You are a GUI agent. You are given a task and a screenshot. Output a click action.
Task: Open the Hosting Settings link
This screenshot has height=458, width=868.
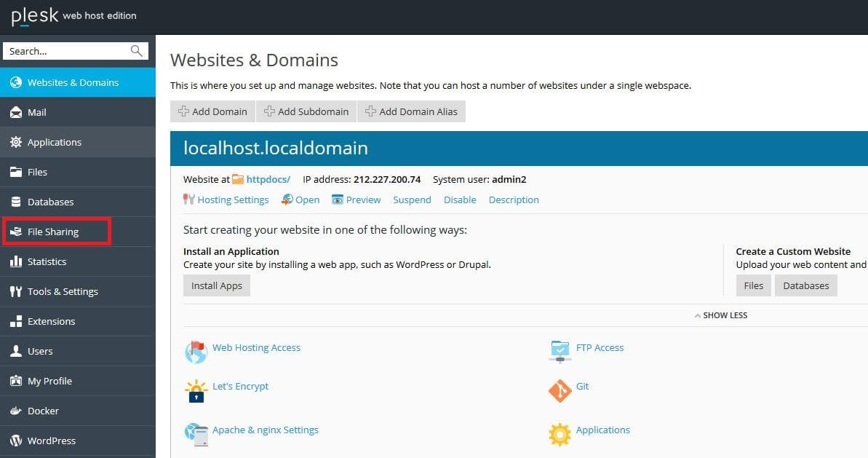(233, 200)
